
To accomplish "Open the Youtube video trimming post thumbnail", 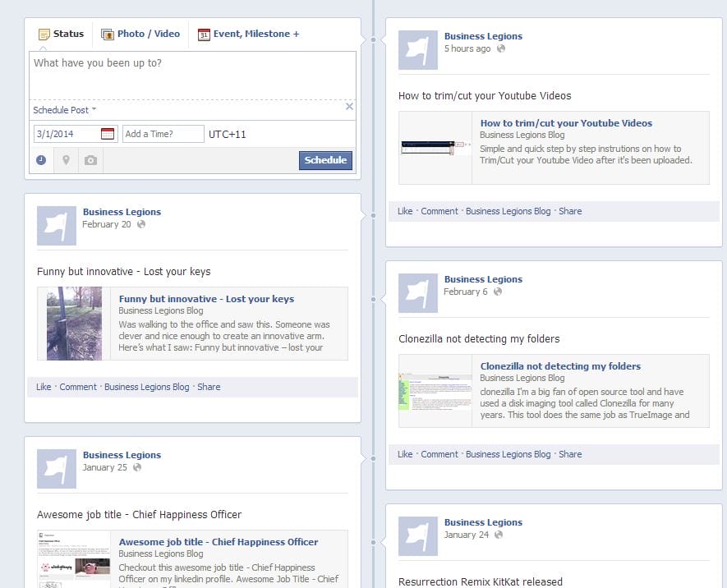I will click(x=435, y=148).
